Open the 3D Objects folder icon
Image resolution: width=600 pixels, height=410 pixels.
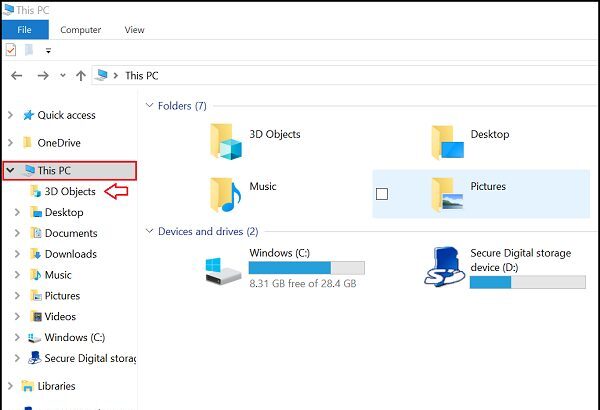[226, 143]
